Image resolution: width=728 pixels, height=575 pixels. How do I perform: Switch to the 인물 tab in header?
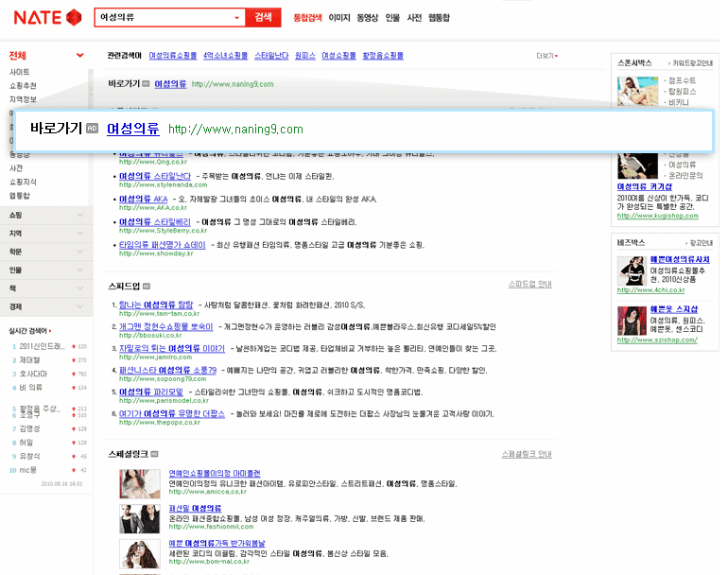392,18
